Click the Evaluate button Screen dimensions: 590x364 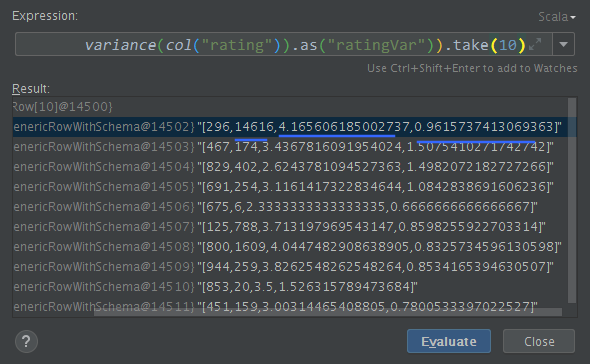(x=449, y=341)
